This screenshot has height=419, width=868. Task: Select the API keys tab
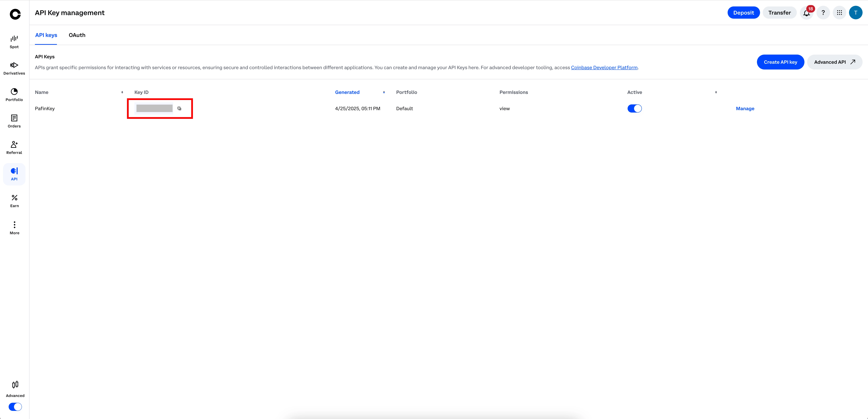(x=46, y=35)
